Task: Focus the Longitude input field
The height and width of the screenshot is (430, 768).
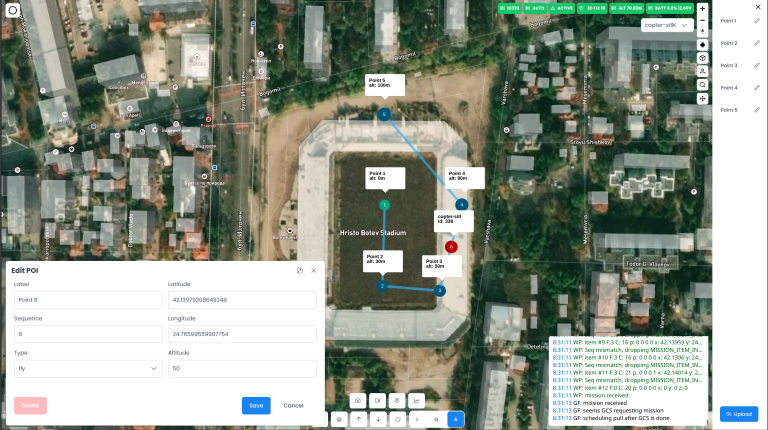Action: click(x=242, y=334)
